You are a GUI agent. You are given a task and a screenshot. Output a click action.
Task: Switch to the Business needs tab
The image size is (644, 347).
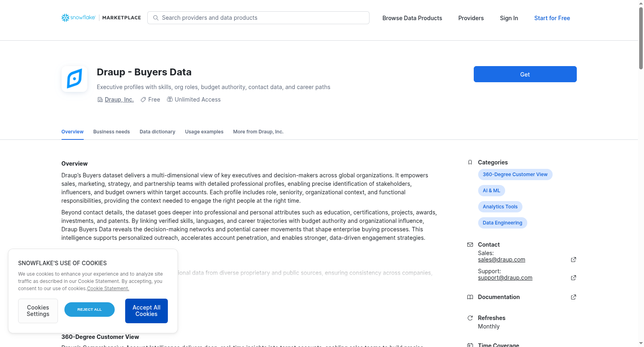click(x=111, y=132)
